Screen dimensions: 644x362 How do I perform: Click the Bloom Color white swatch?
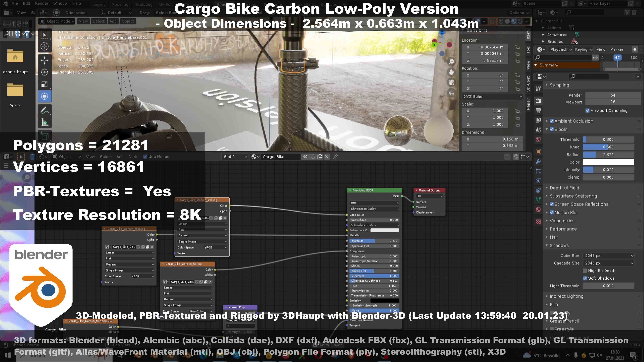[608, 162]
